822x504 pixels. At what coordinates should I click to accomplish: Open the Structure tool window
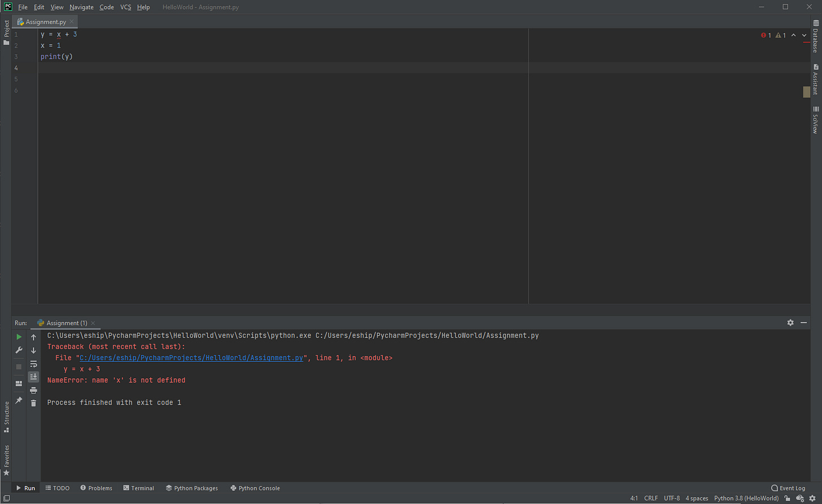coord(6,417)
